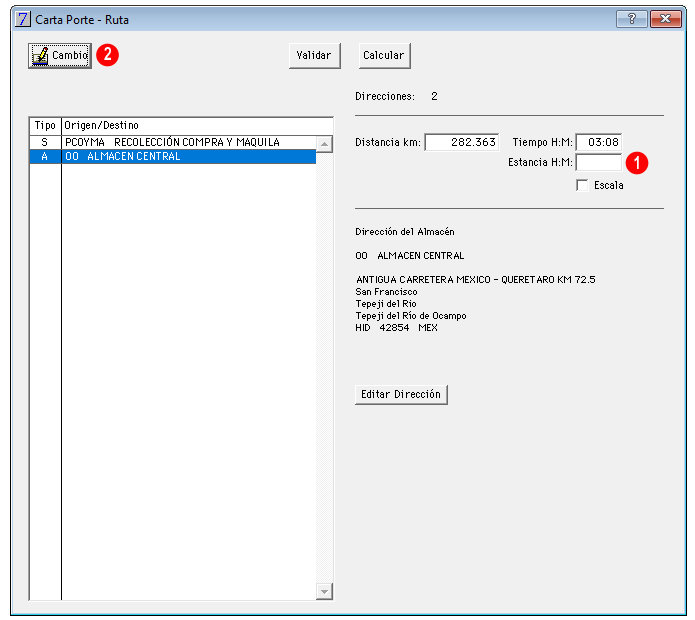Screen dimensions: 695x620
Task: Select the PCOYMA RECOLECCIÓN COMPRA Y MAQUILA row
Action: click(x=173, y=142)
